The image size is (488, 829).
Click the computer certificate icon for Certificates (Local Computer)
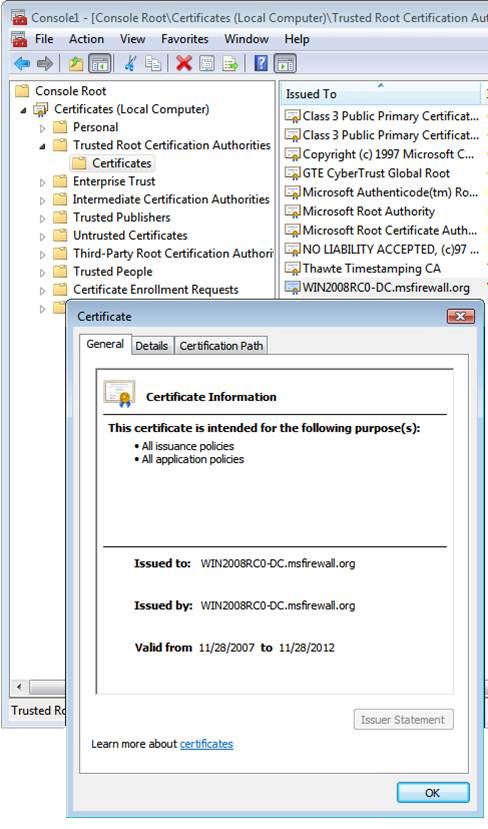coord(41,109)
